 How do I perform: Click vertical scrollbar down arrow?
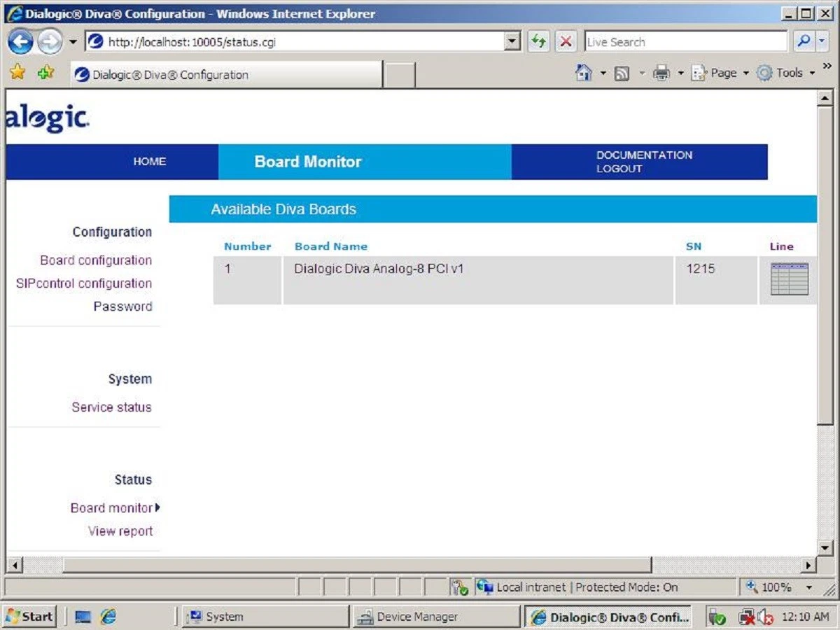[x=825, y=547]
